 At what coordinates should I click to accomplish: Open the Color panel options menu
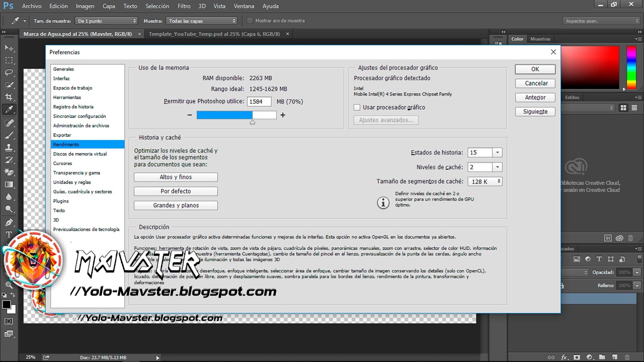[638, 39]
